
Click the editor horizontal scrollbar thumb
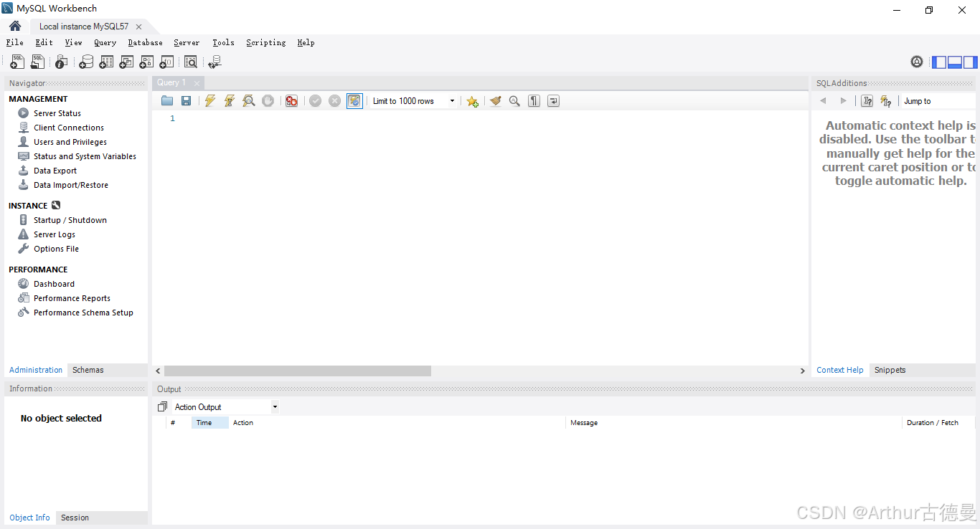tap(298, 371)
